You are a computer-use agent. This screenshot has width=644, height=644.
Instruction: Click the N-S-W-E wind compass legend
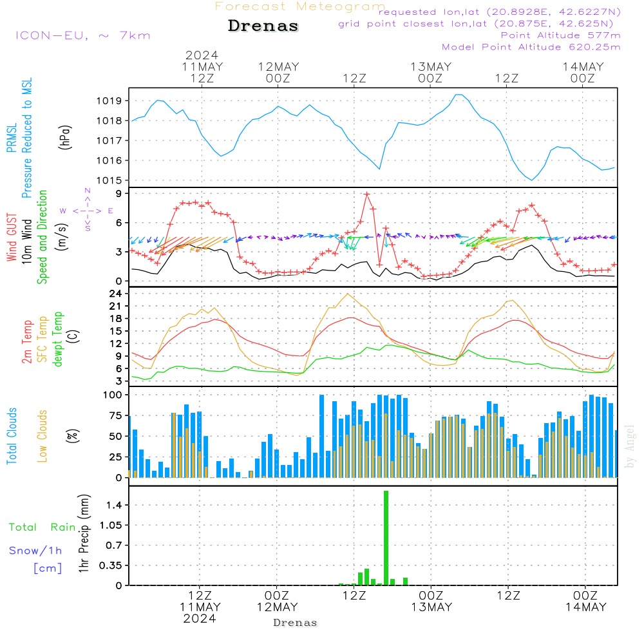(x=88, y=210)
